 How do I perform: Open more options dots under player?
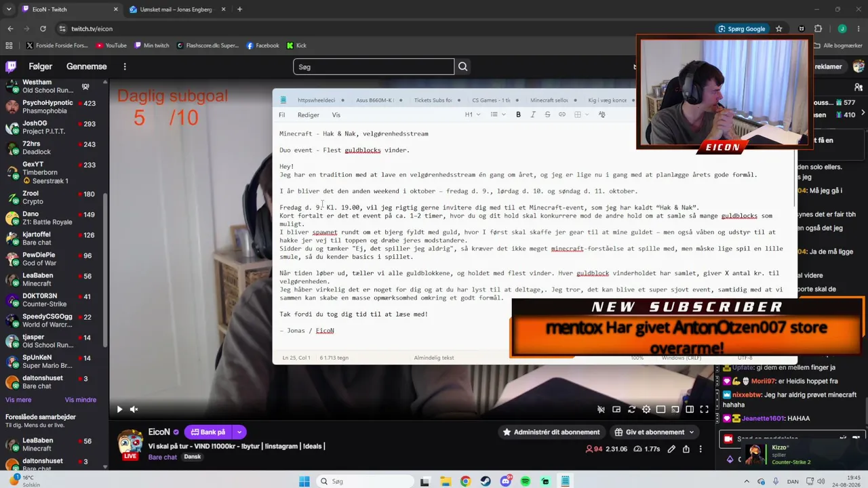[x=701, y=449]
